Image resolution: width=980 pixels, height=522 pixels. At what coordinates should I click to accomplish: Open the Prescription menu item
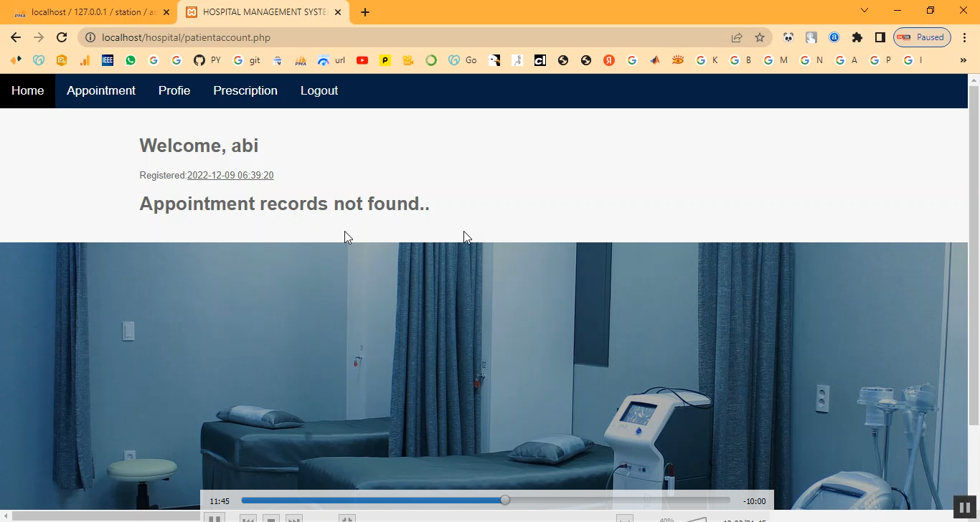click(x=245, y=91)
